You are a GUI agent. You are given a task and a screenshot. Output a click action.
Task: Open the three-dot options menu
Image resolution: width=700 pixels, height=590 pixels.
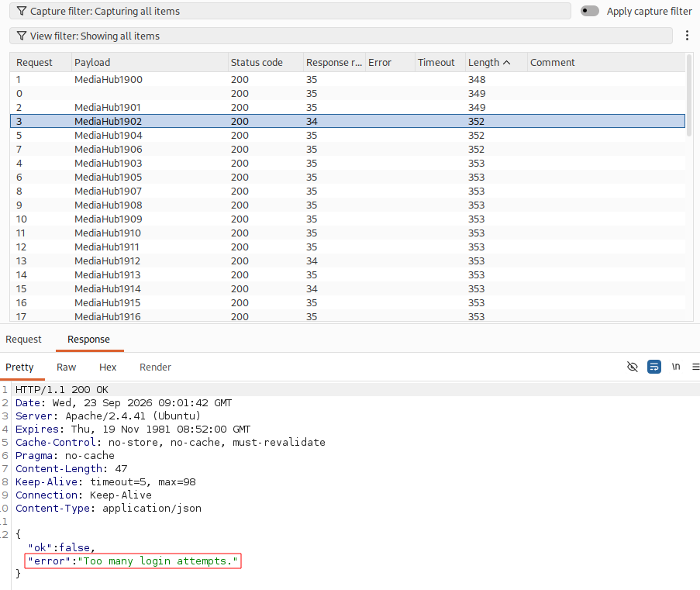687,36
